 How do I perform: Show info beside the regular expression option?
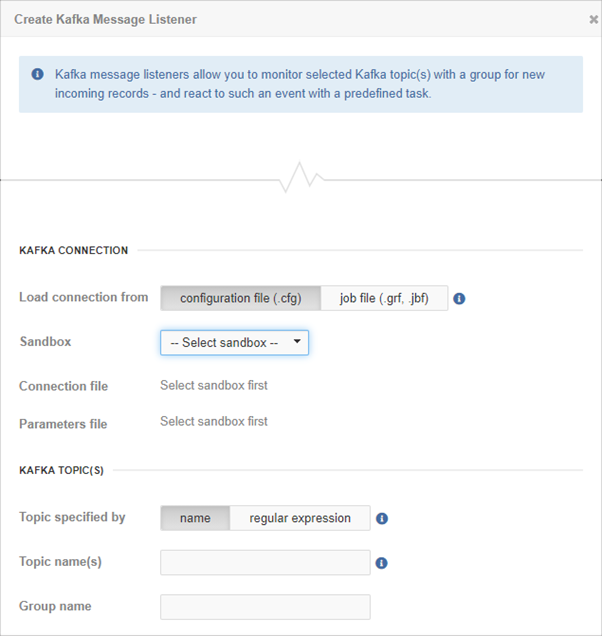[382, 518]
